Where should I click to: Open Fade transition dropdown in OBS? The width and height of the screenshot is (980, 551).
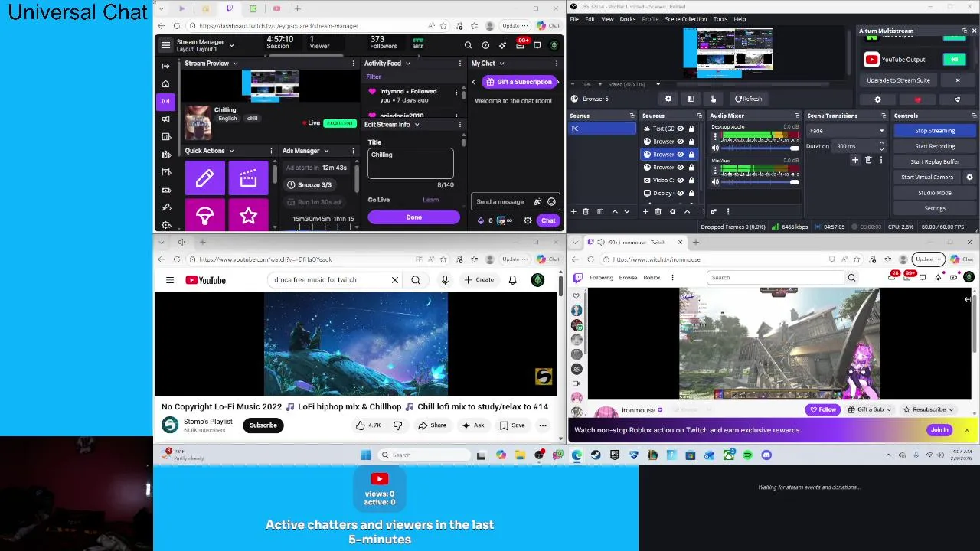tap(847, 131)
